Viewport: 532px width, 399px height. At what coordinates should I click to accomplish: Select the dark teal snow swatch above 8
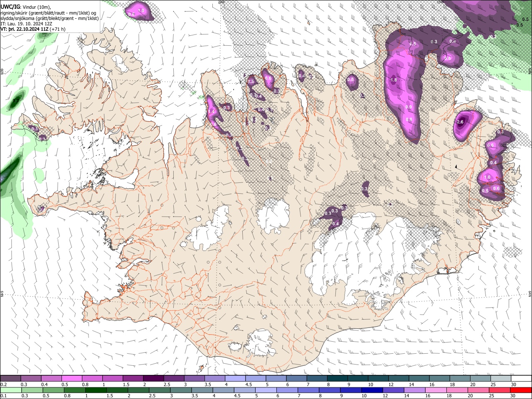click(337, 378)
